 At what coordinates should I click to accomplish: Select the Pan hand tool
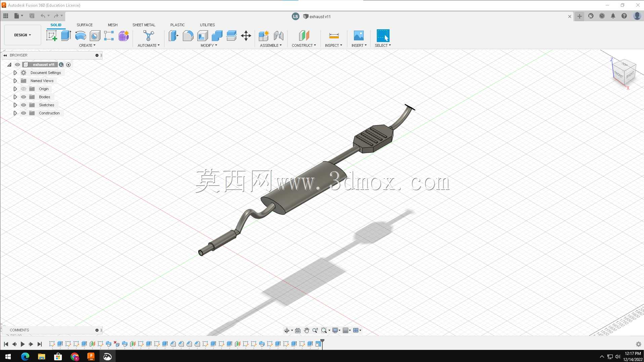pos(307,330)
